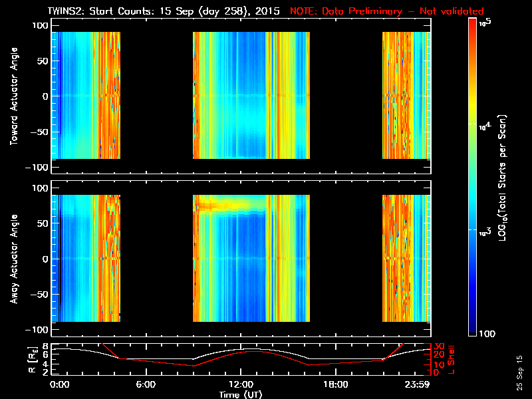Image resolution: width=532 pixels, height=399 pixels.
Task: Click the 0:00 time axis tick label
Action: [60, 385]
